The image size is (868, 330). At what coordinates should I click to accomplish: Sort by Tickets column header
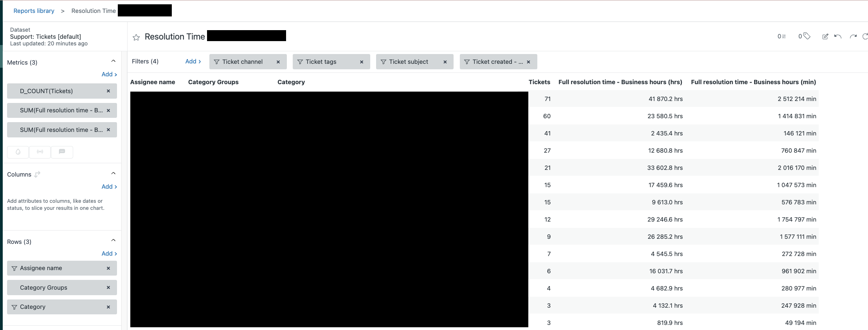[x=539, y=82]
